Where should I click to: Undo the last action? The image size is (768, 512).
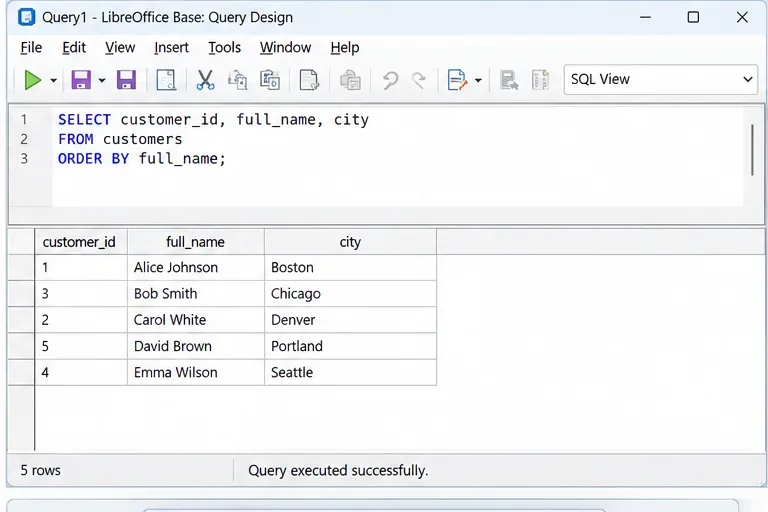point(390,80)
